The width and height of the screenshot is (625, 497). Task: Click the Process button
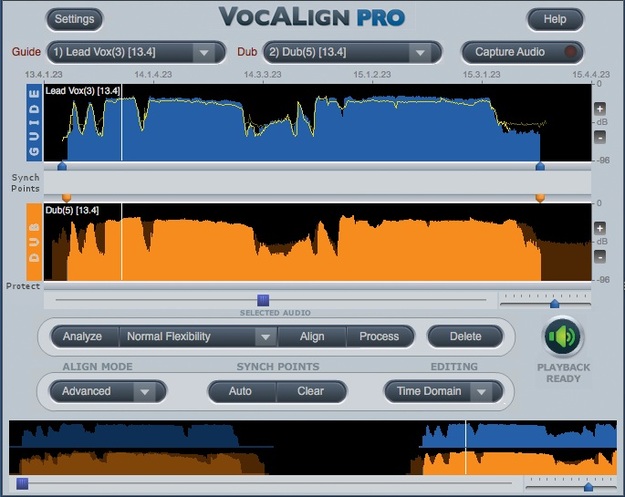tap(379, 336)
